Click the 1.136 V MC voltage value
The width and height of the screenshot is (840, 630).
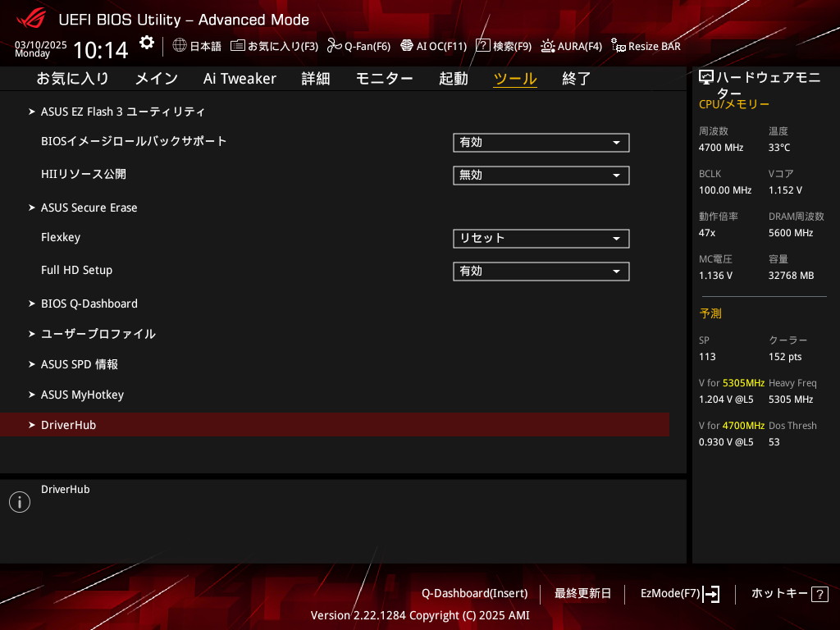715,276
